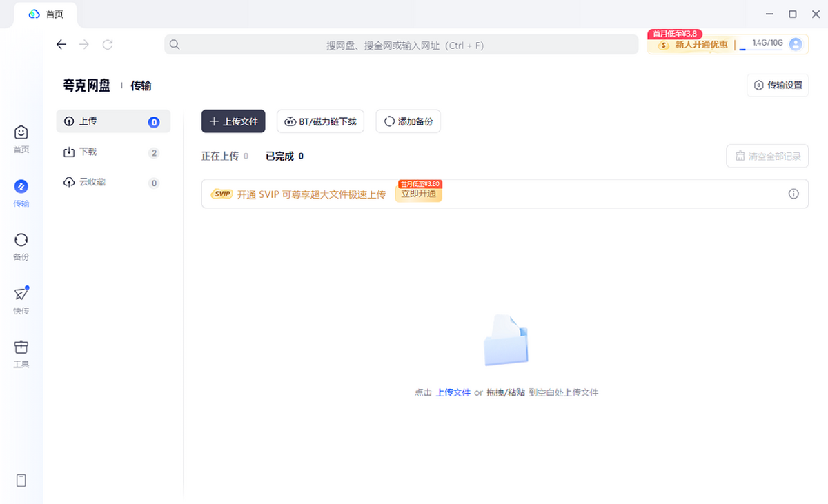Click the BT/磁力链下载 button
The width and height of the screenshot is (828, 504).
click(320, 121)
